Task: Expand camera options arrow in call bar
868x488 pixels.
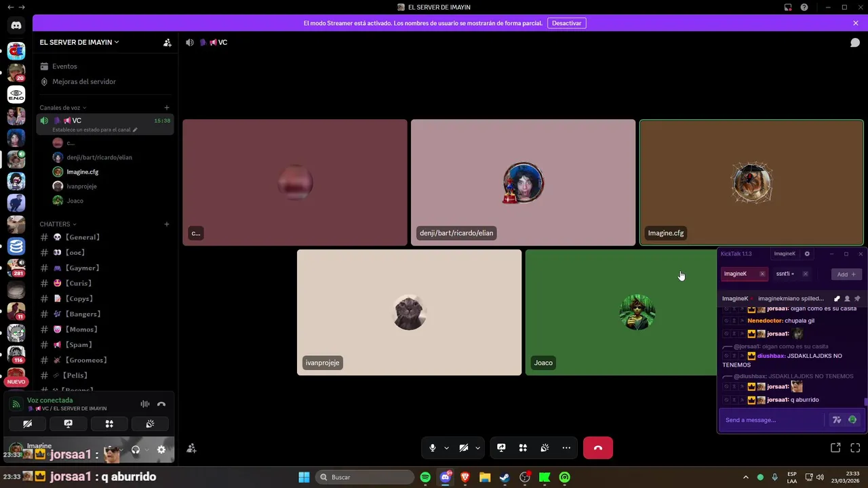Action: point(477,448)
